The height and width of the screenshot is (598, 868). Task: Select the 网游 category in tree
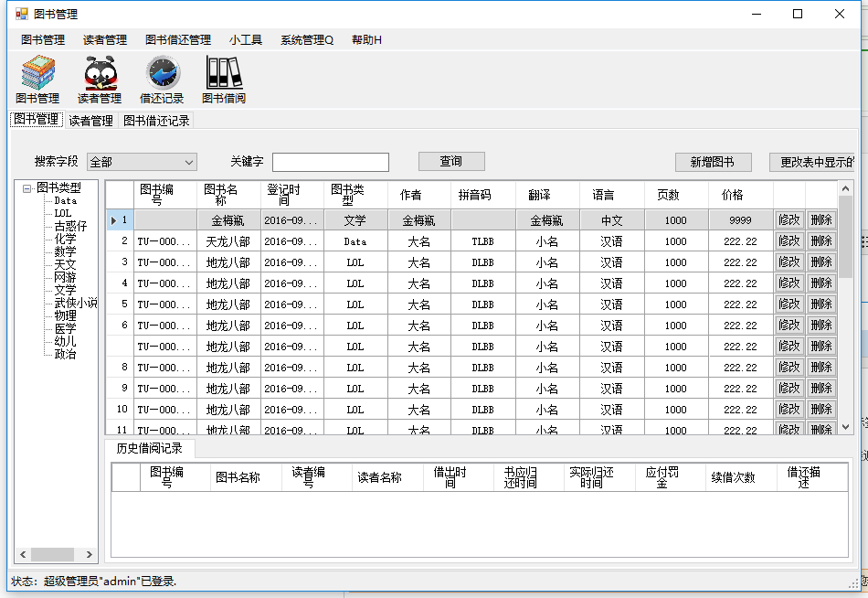coord(65,277)
